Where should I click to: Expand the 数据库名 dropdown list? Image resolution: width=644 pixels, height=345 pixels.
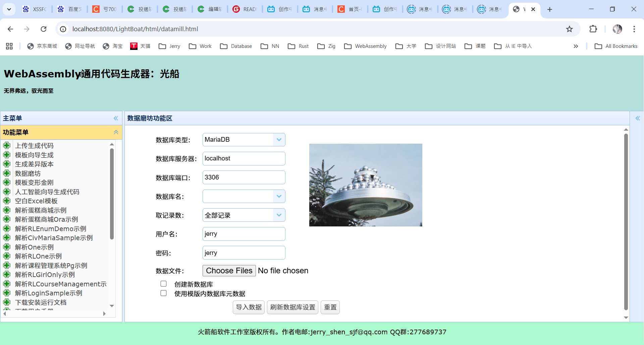pos(279,196)
